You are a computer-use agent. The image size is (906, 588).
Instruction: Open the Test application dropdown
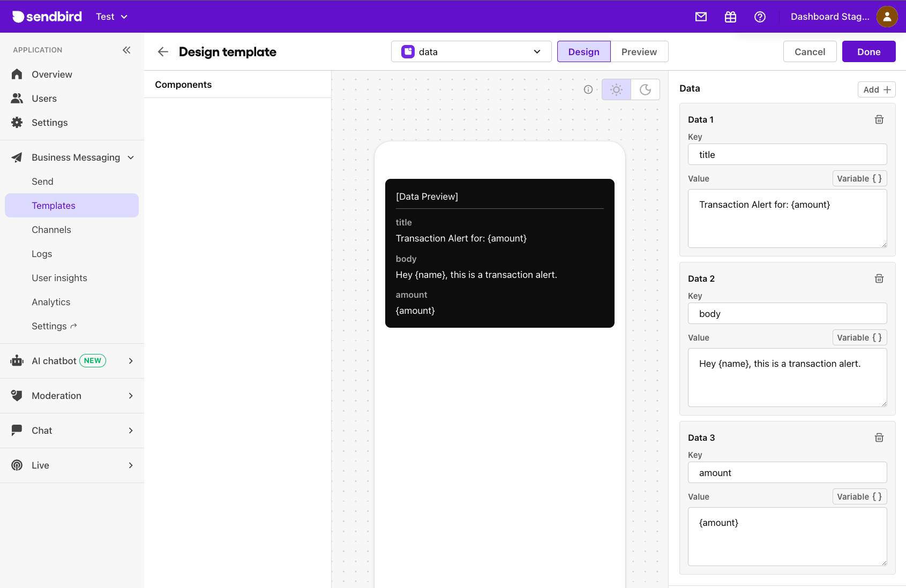point(111,17)
